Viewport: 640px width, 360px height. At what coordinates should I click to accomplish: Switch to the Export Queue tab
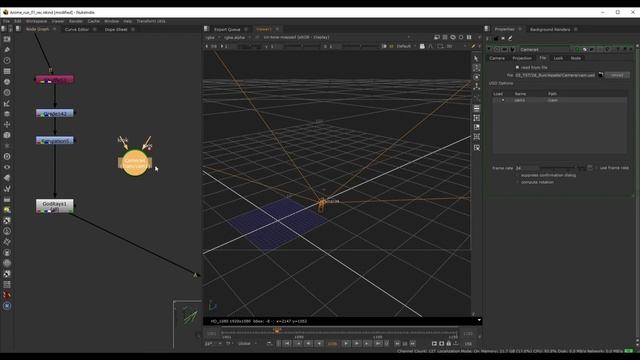[227, 29]
